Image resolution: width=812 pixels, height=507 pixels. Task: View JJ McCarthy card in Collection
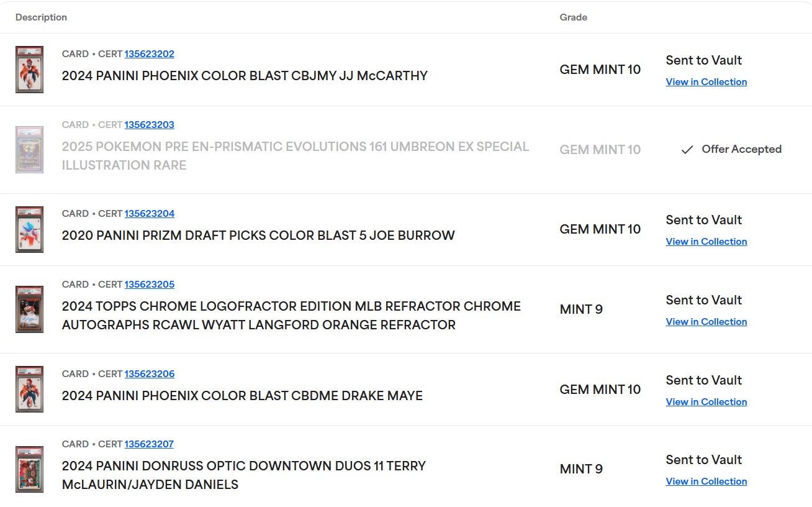tap(706, 82)
